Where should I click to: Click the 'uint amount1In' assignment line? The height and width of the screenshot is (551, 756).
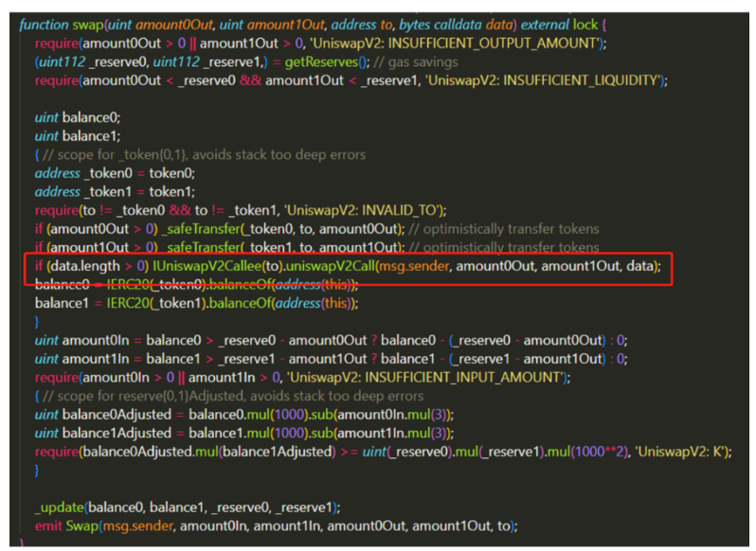tap(331, 359)
